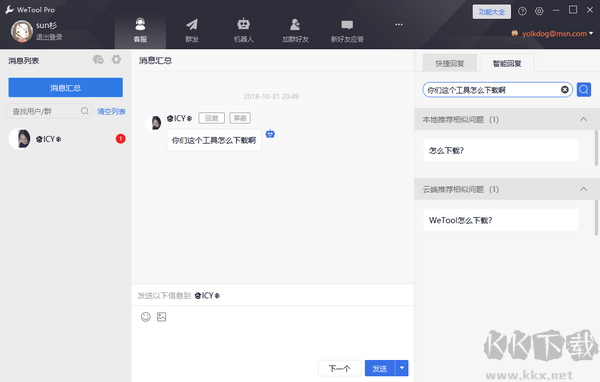The width and height of the screenshot is (600, 382).
Task: Click the 回复 button beside ICY's message
Action: pos(211,118)
